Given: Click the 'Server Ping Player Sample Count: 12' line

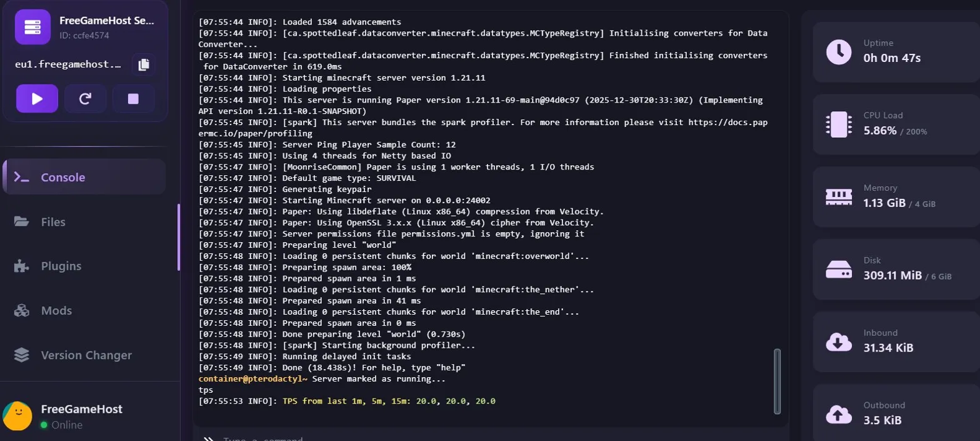Looking at the screenshot, I should pos(327,145).
